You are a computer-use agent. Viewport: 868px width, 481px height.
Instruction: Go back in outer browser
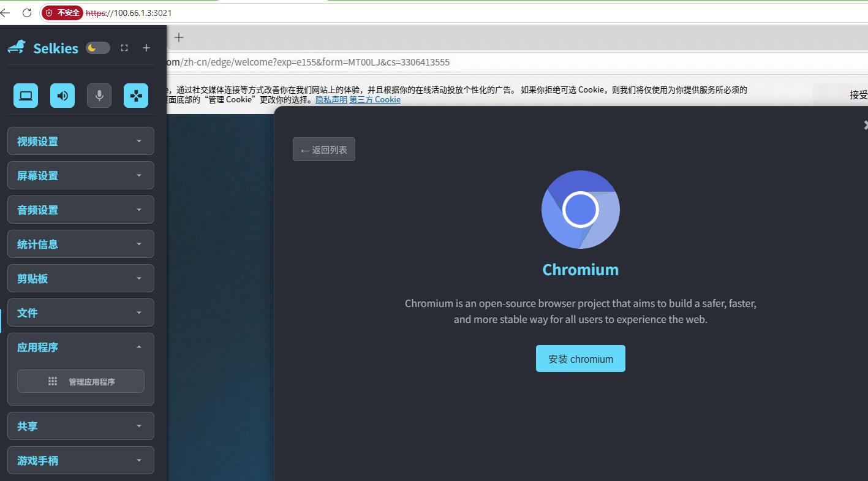(5, 12)
